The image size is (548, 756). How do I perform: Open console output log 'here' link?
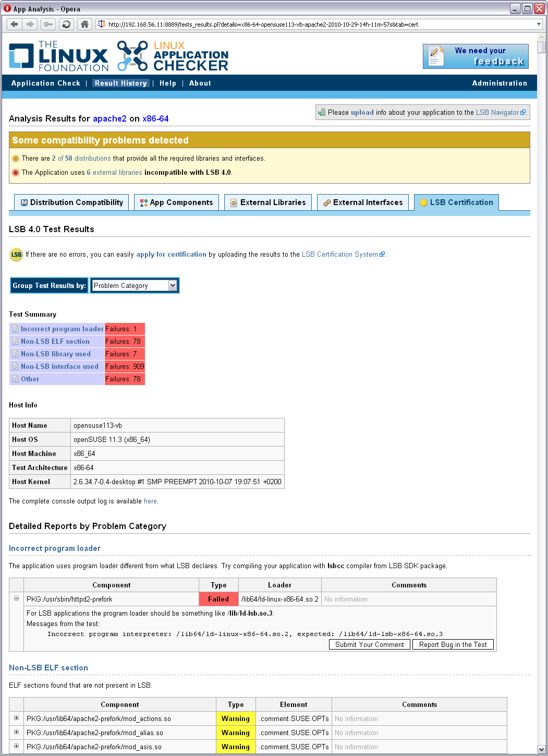tap(150, 501)
